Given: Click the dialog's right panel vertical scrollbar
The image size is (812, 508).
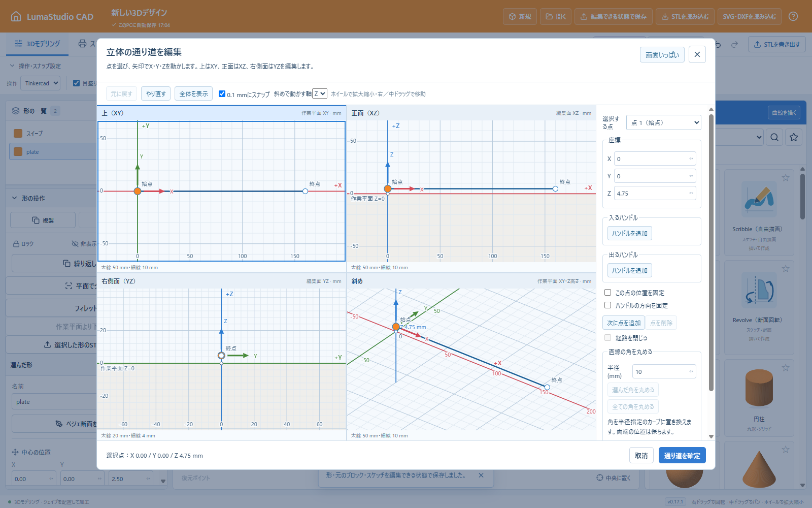Looking at the screenshot, I should click(x=711, y=253).
